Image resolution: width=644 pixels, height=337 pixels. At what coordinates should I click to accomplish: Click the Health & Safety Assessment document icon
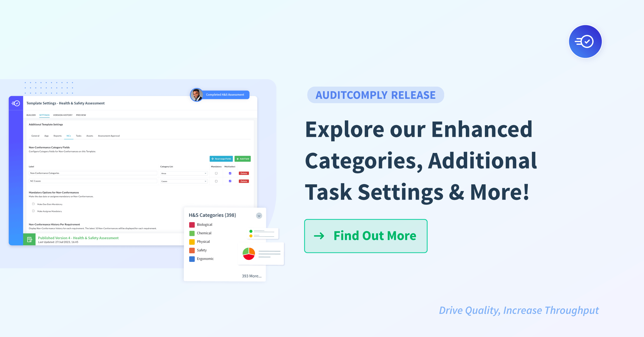pyautogui.click(x=28, y=239)
